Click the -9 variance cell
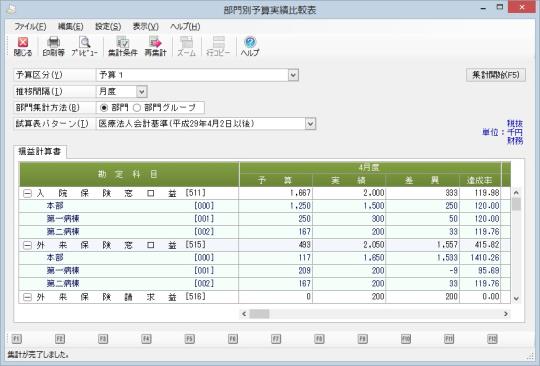 click(423, 271)
